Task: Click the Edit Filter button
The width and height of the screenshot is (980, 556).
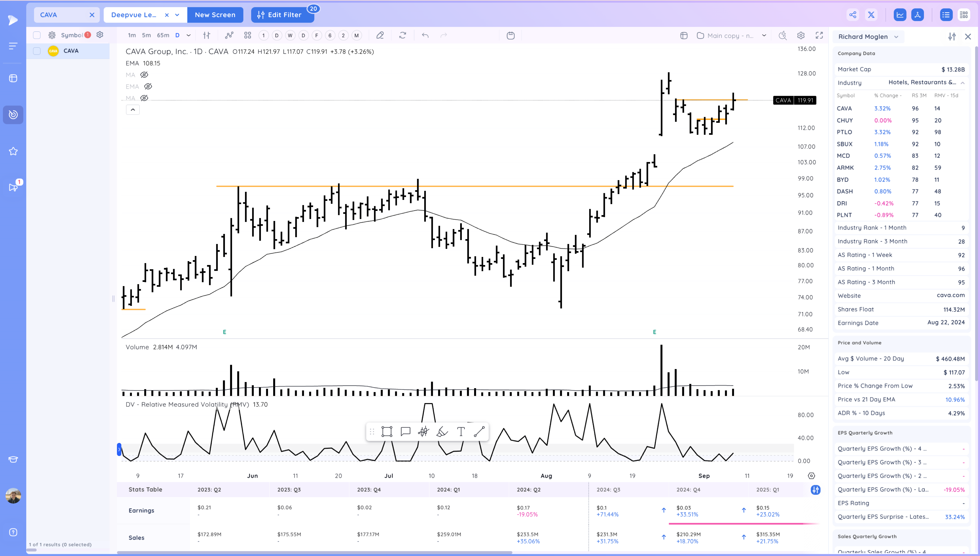Action: point(283,15)
